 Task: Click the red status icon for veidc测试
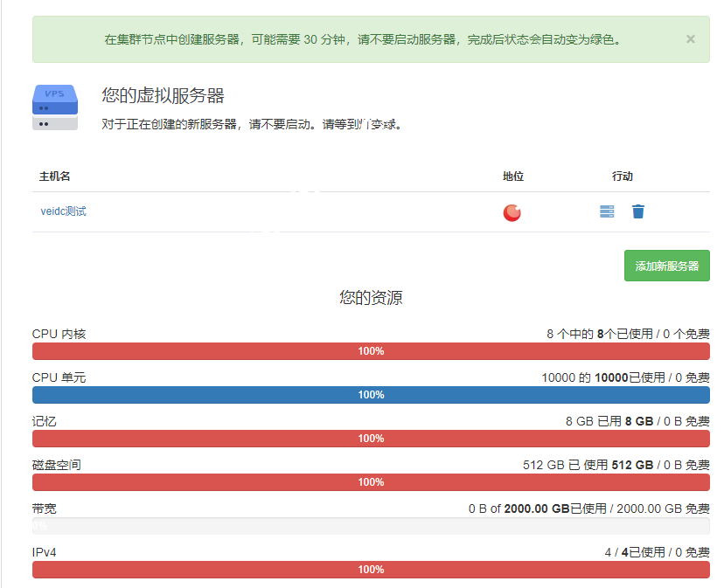pos(512,212)
